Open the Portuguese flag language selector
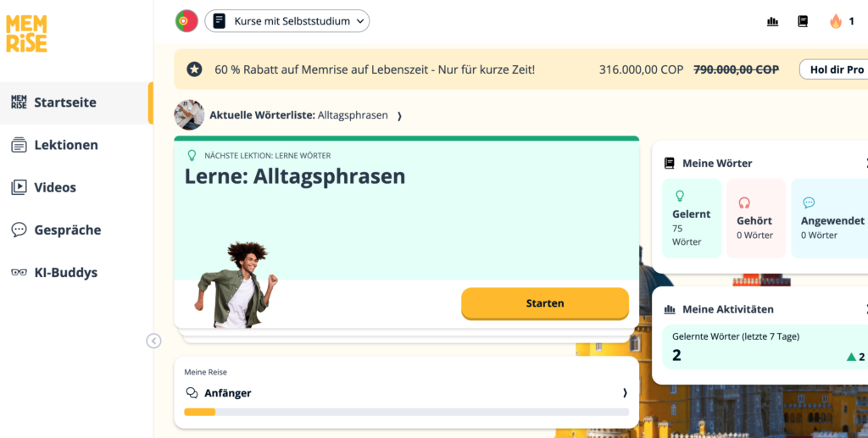The height and width of the screenshot is (438, 868). (x=186, y=21)
